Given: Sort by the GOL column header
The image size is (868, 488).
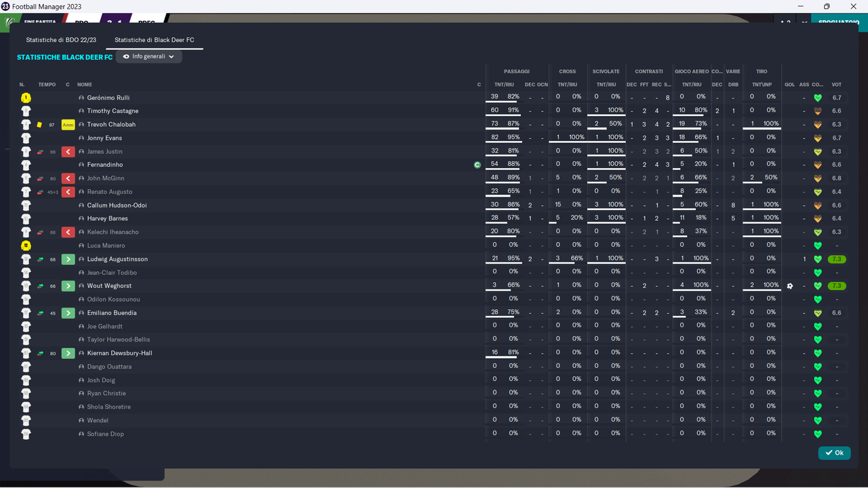Looking at the screenshot, I should click(789, 85).
